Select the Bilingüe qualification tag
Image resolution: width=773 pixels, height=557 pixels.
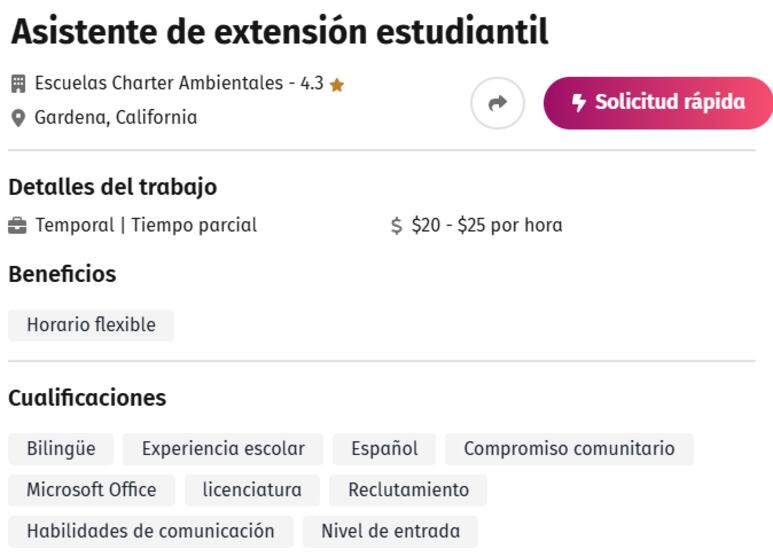(x=61, y=449)
